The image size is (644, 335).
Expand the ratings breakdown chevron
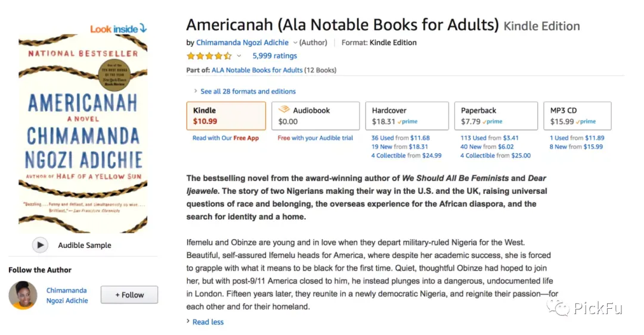239,56
